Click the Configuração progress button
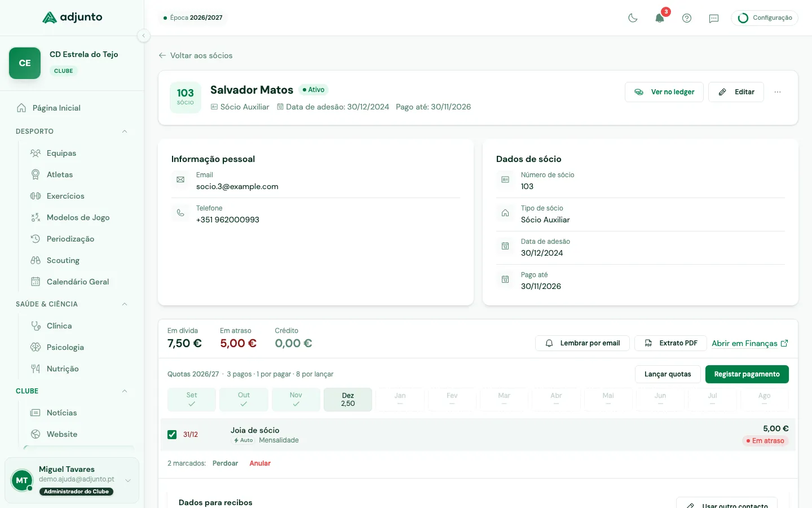Screen dimensions: 812x508 765,18
